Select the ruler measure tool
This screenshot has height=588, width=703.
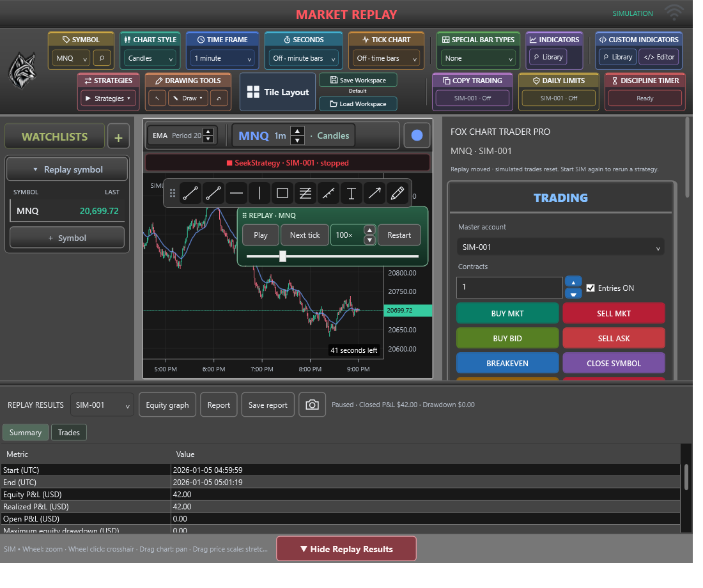click(328, 193)
